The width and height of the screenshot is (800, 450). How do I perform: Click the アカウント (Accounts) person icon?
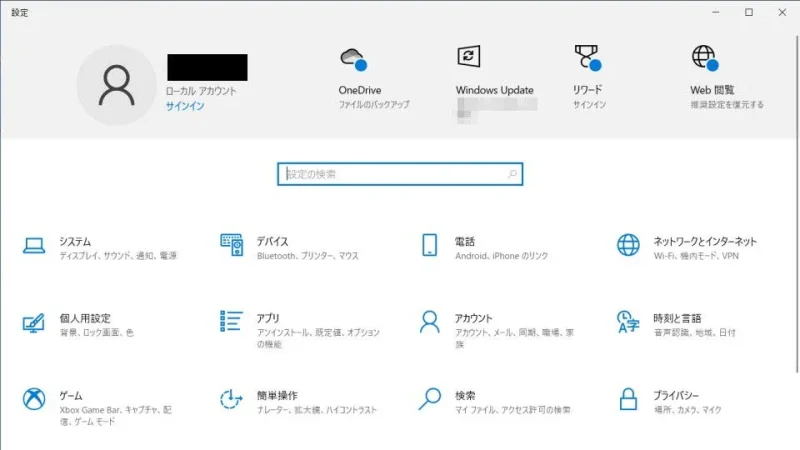click(x=430, y=322)
